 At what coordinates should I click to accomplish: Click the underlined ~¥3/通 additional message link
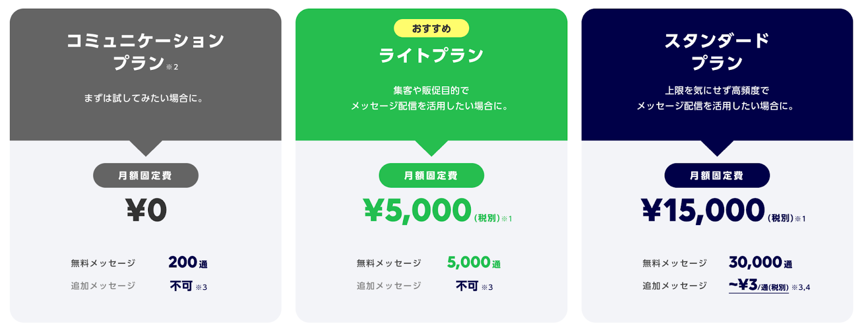point(758,285)
